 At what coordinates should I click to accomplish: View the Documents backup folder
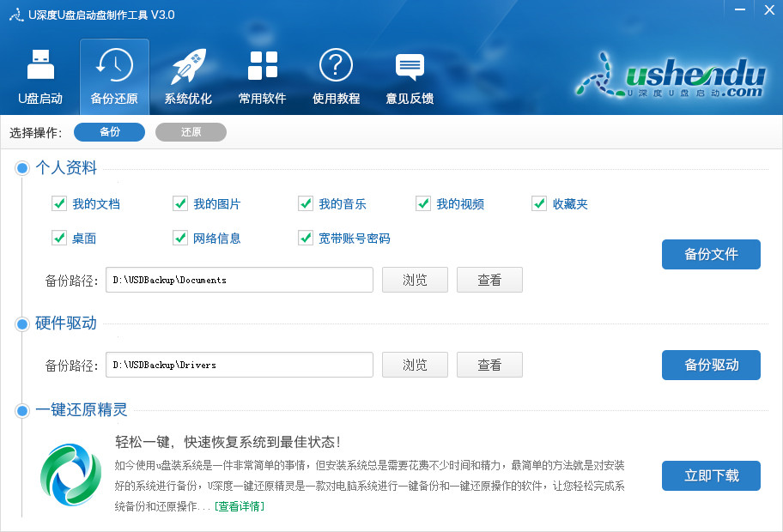(x=489, y=280)
